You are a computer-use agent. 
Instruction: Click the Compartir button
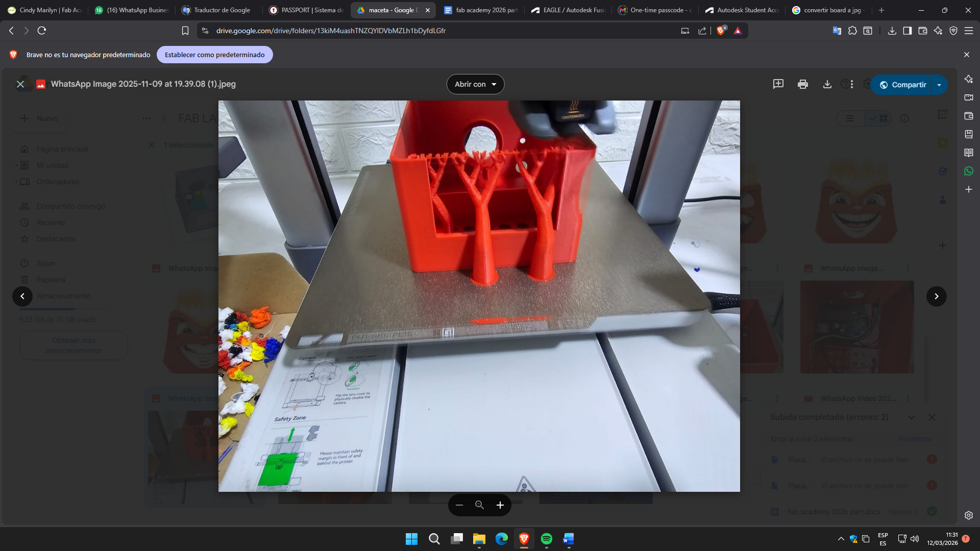point(902,85)
